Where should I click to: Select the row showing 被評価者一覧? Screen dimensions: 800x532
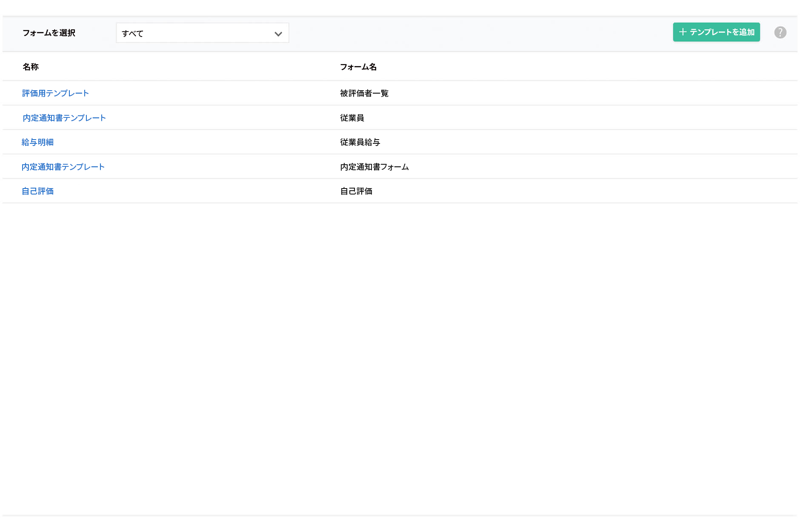coord(364,93)
